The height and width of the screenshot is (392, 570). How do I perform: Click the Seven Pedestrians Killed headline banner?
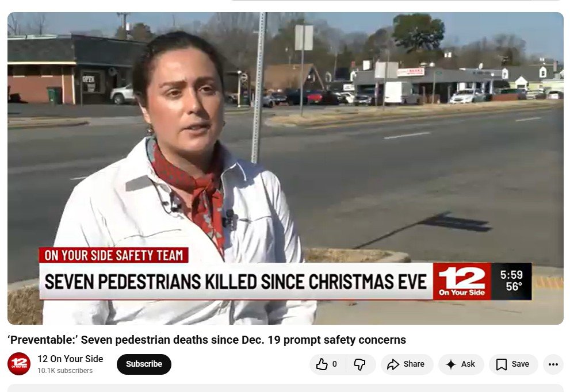coord(236,282)
